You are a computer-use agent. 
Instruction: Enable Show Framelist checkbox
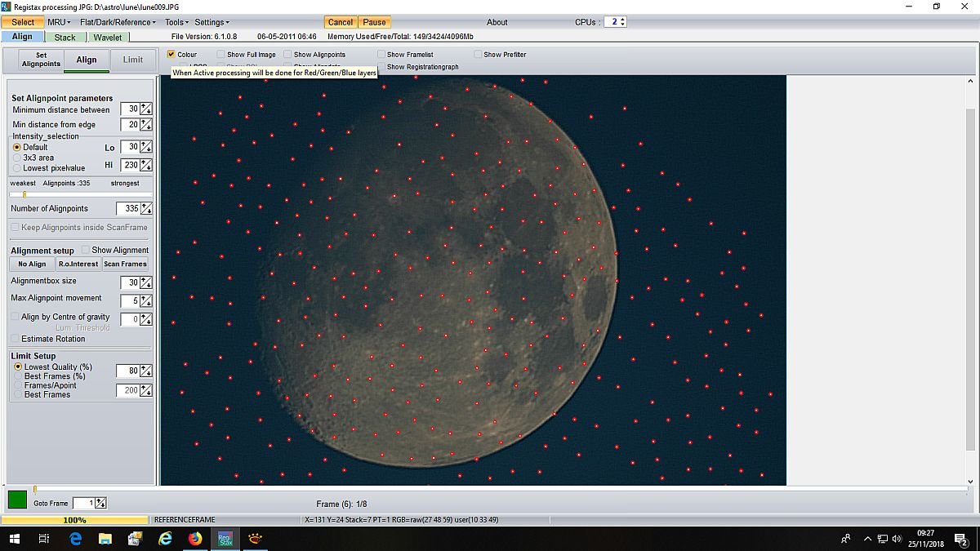click(381, 55)
